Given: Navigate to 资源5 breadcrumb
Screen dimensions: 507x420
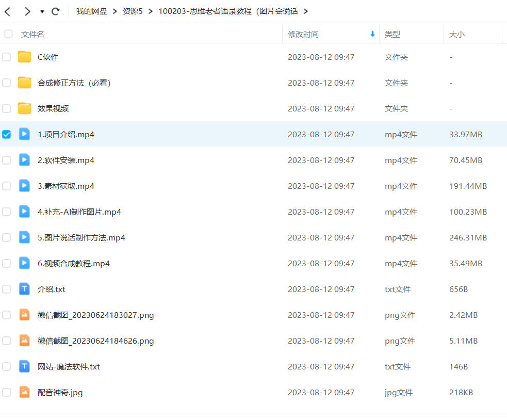Looking at the screenshot, I should point(133,11).
